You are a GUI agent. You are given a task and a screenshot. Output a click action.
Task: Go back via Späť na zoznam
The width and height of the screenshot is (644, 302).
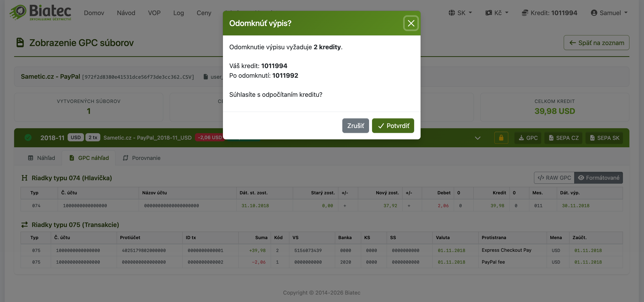coord(596,43)
